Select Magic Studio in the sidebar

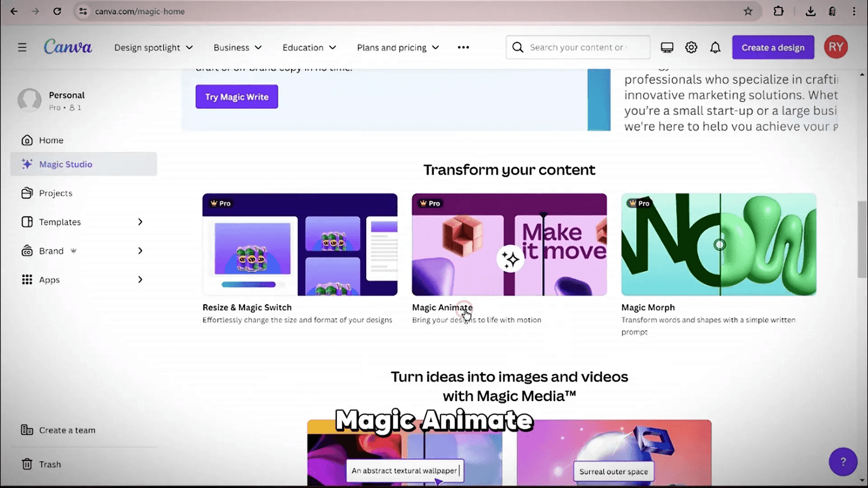pos(84,164)
